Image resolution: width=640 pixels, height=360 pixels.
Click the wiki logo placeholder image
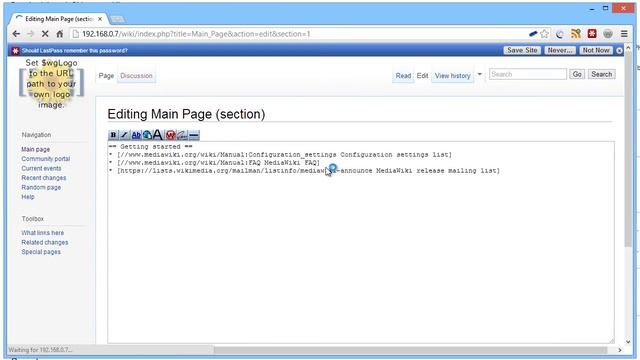pos(51,84)
